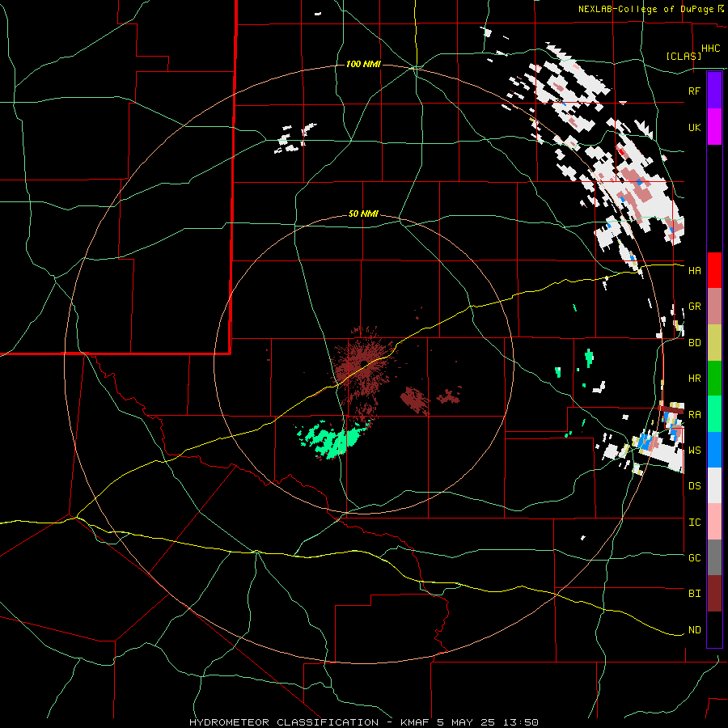
Task: Click the WS blue legend swatch
Action: 714,450
